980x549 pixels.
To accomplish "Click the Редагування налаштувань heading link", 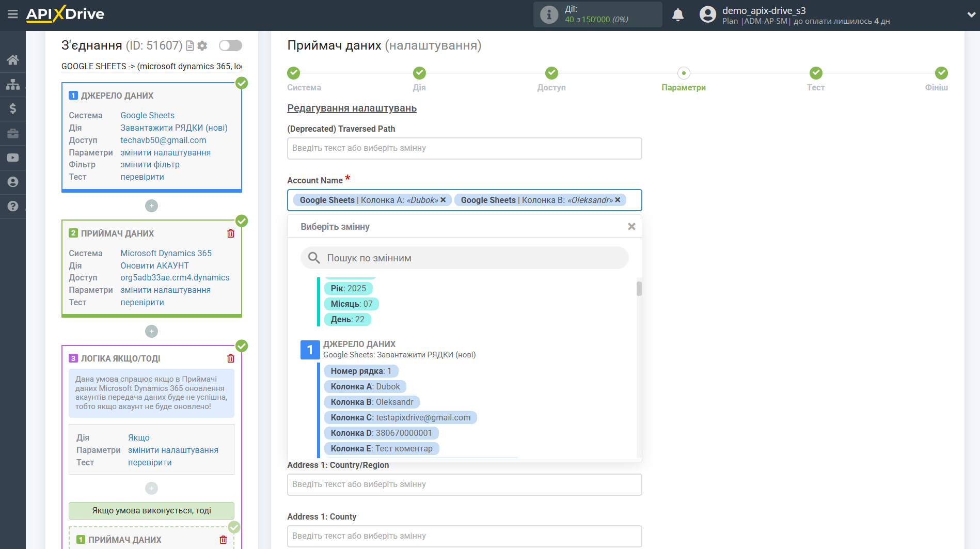I will point(352,108).
